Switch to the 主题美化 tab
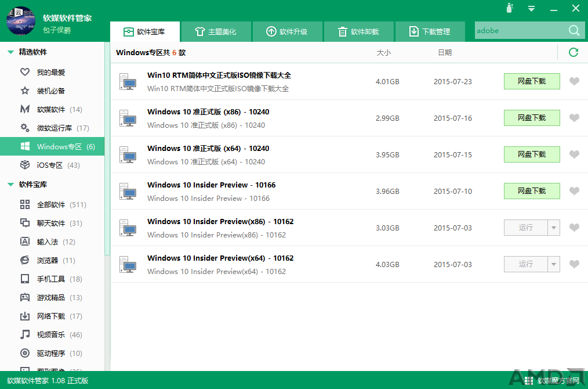Screen dimensions: 588x389 point(216,31)
